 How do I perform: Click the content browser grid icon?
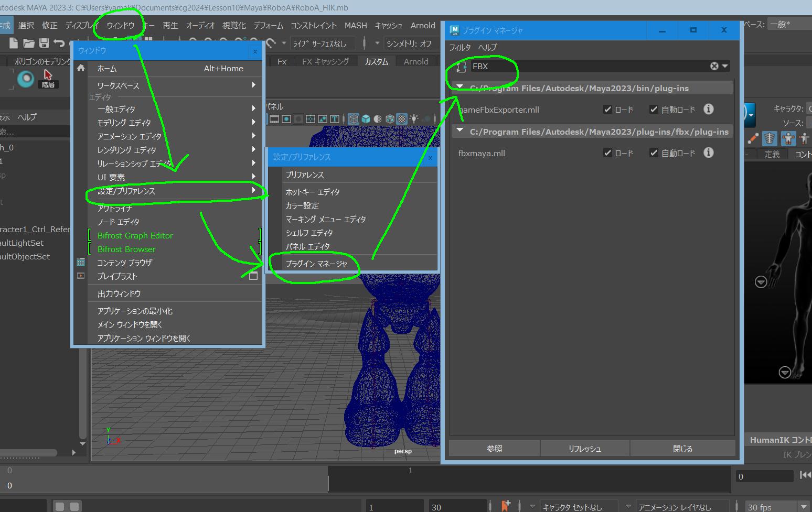click(x=81, y=262)
